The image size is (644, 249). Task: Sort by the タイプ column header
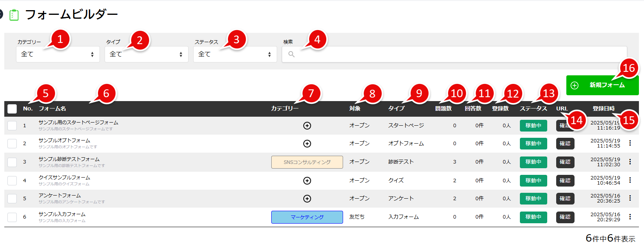pos(397,108)
